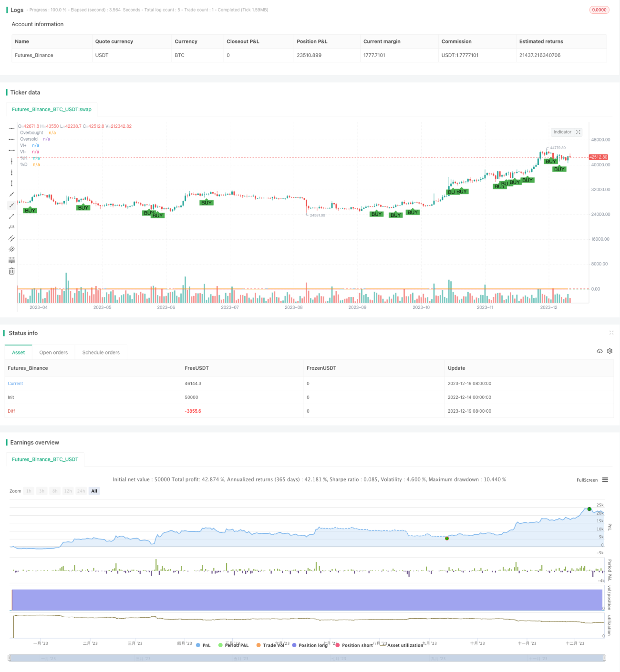Switch to the Open orders tab
This screenshot has height=672, width=620.
53,353
